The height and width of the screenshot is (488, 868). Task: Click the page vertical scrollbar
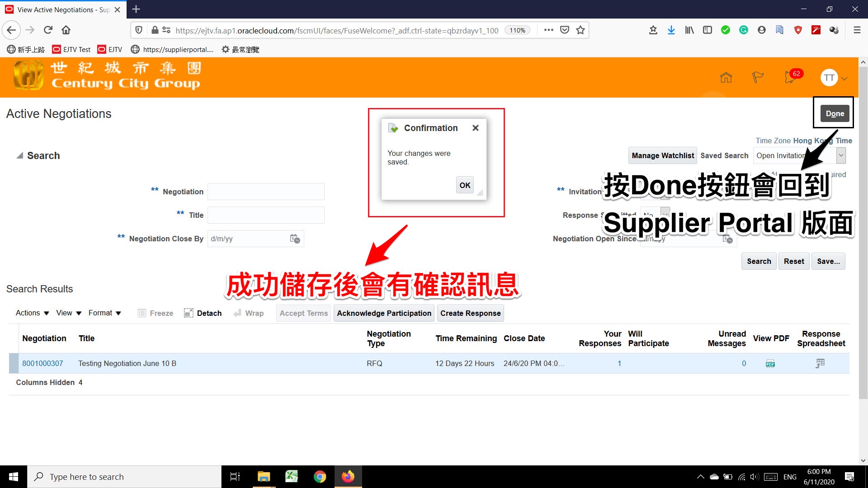(863, 233)
